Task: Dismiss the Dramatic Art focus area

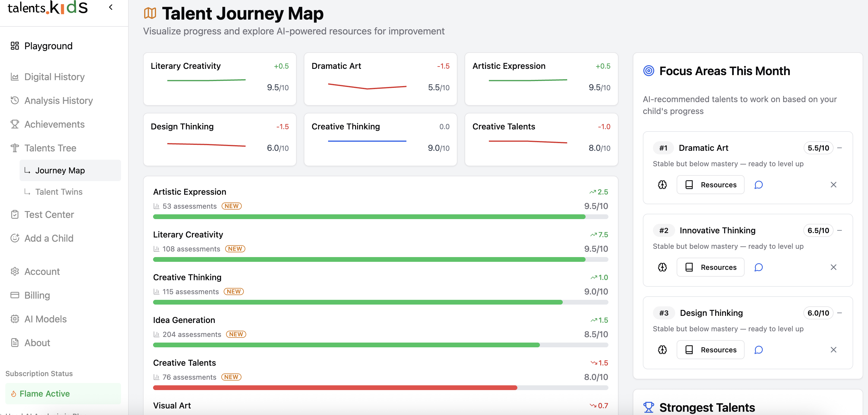Action: tap(834, 185)
